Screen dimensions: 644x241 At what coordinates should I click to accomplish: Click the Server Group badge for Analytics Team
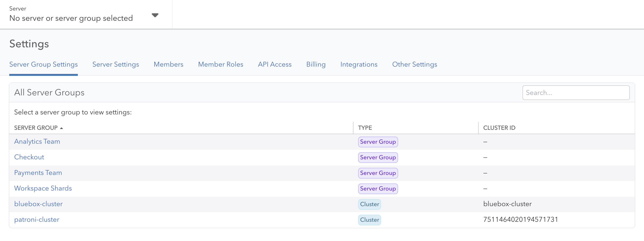(378, 142)
